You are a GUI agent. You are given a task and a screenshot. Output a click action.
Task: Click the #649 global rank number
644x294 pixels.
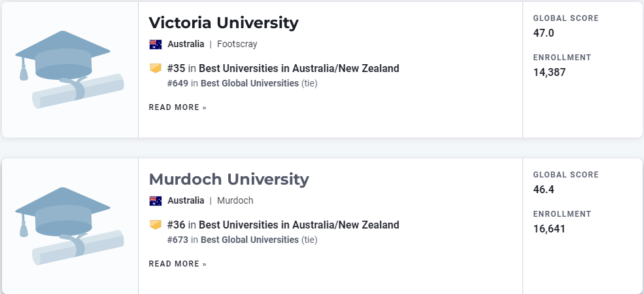[178, 83]
